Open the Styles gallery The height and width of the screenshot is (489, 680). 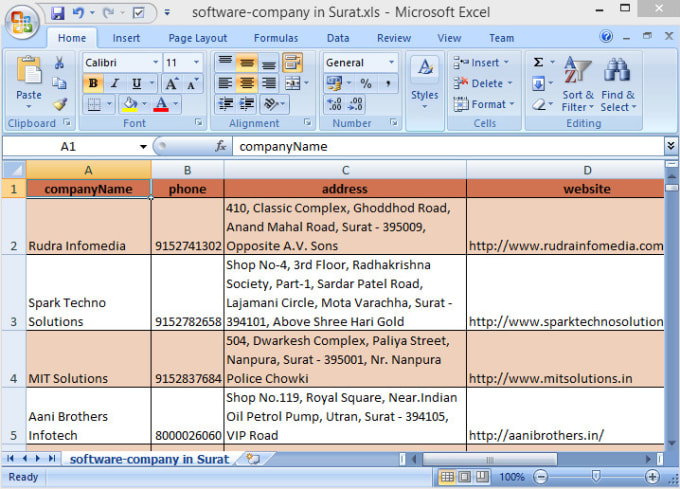coord(425,83)
